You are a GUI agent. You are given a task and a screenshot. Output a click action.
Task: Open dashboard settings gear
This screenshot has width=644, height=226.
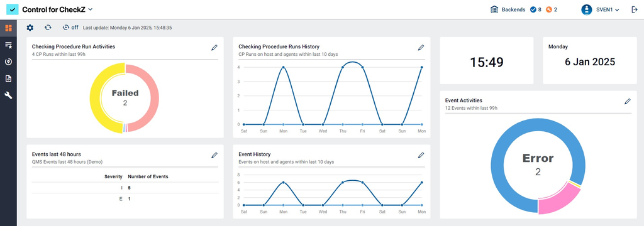pyautogui.click(x=30, y=28)
